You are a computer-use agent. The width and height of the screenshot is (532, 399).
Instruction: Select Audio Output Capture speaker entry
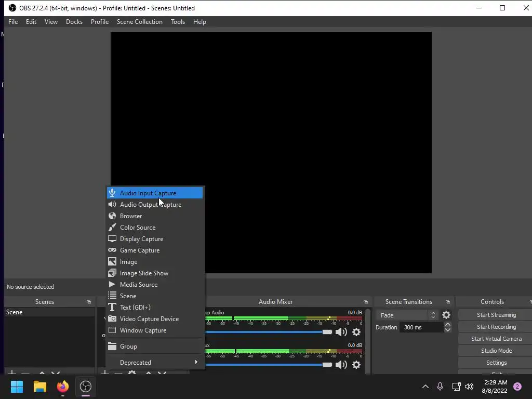click(155, 205)
